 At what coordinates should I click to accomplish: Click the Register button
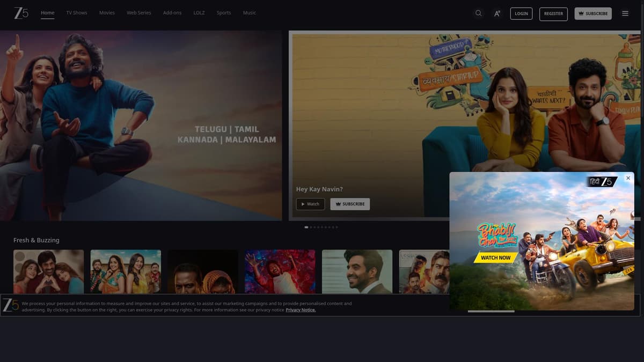tap(553, 13)
